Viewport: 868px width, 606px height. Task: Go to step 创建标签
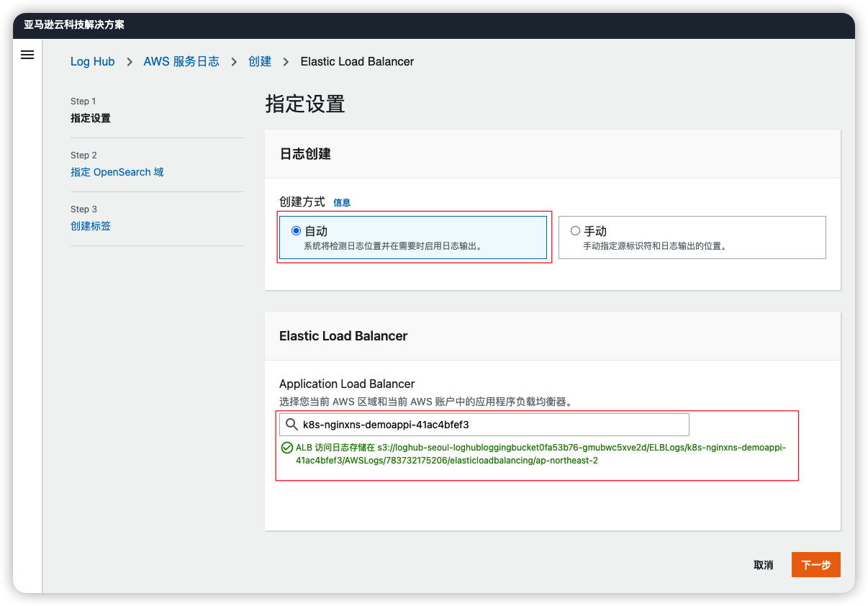tap(91, 226)
